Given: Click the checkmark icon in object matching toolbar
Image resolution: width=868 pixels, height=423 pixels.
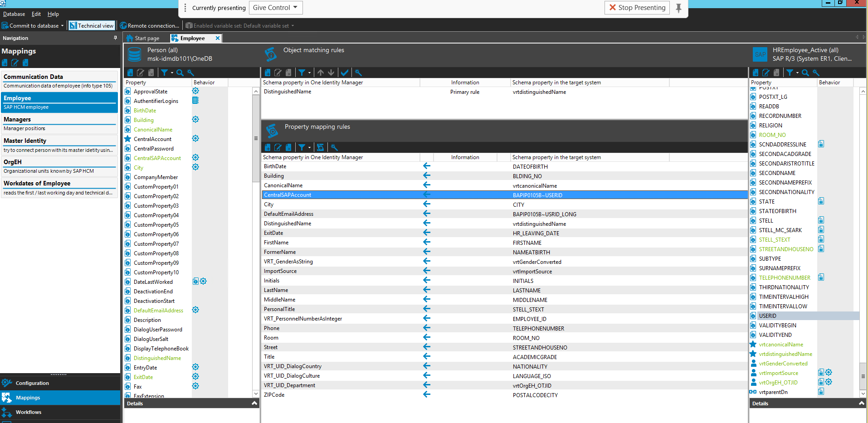Looking at the screenshot, I should tap(345, 73).
